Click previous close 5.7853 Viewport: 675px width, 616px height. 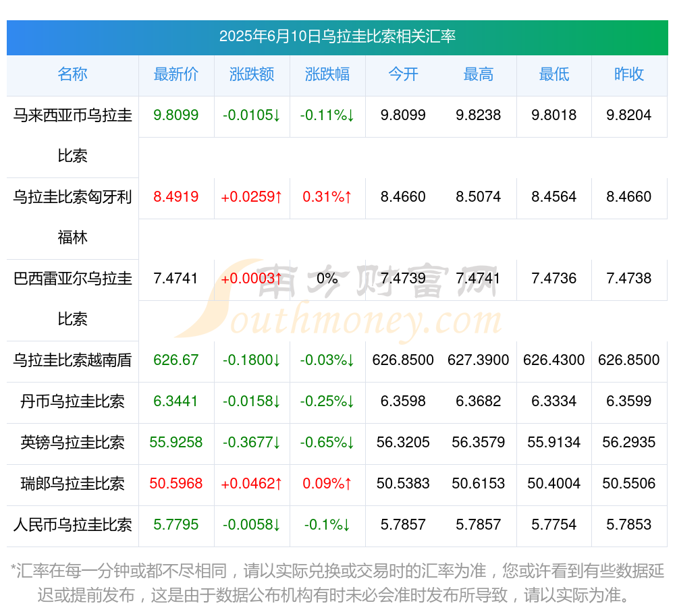[x=629, y=524]
